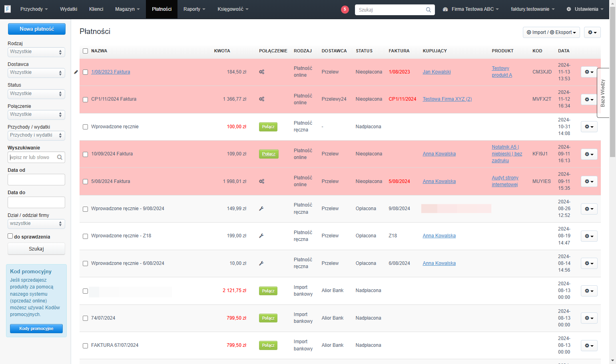Click connection gears icon in 1/08/2023 Faktura row
The image size is (616, 364).
coord(261,72)
